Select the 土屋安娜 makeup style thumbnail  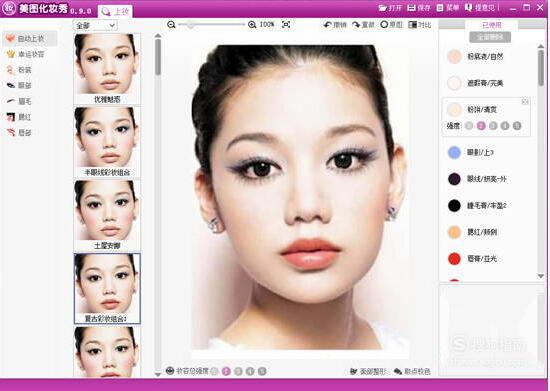click(107, 215)
